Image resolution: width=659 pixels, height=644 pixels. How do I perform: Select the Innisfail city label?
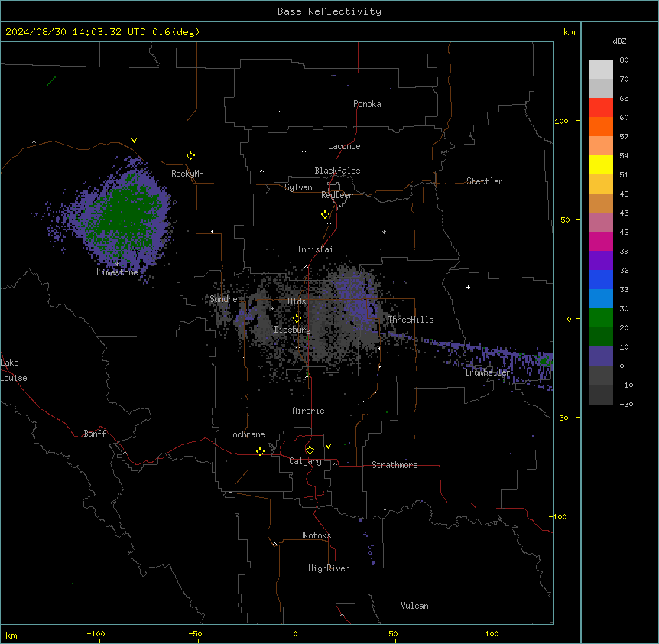pos(317,249)
